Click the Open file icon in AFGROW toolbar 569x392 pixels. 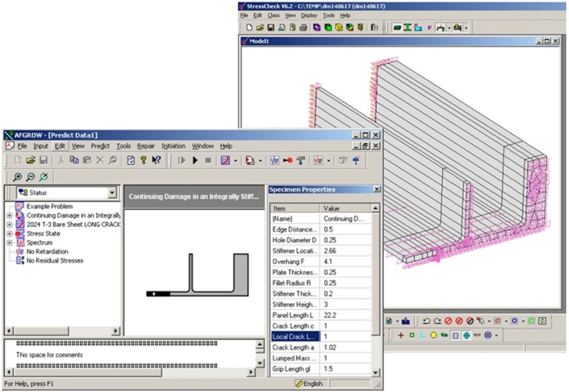31,160
